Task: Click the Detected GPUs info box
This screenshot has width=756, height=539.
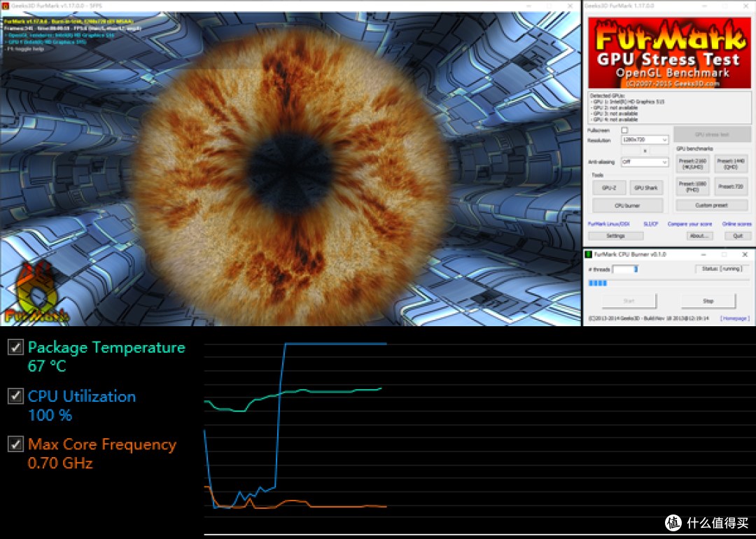Action: [669, 107]
